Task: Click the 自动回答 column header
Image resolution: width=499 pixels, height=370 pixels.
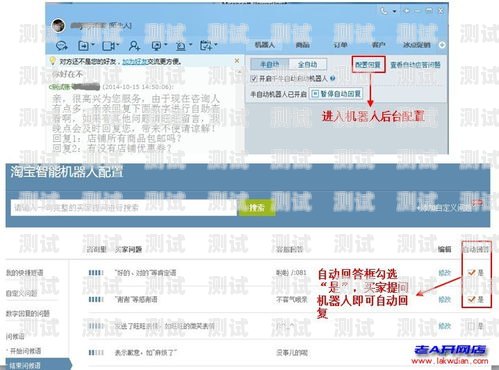Action: [476, 249]
